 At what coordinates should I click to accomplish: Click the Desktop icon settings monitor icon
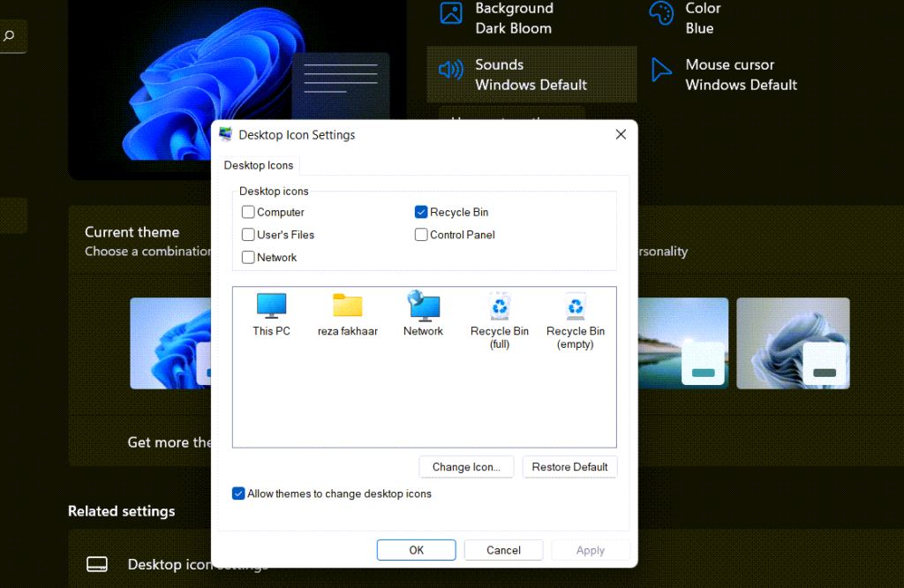(97, 564)
